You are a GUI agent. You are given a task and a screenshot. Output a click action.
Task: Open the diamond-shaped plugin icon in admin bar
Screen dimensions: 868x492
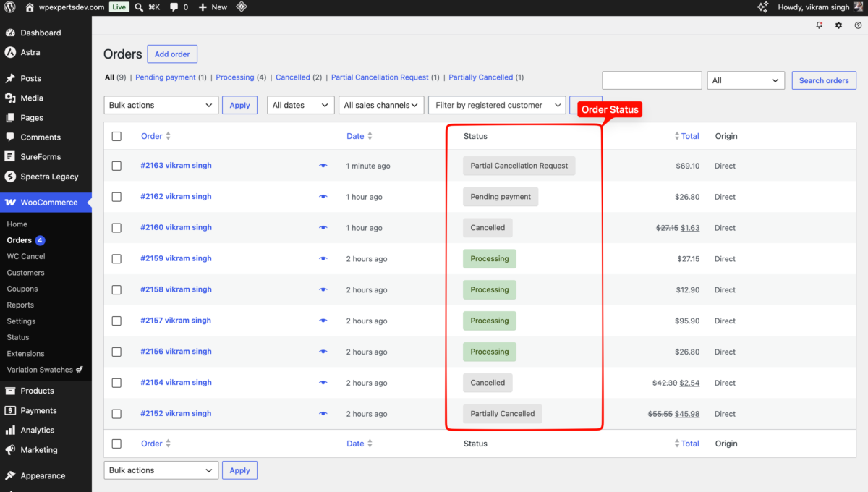242,7
